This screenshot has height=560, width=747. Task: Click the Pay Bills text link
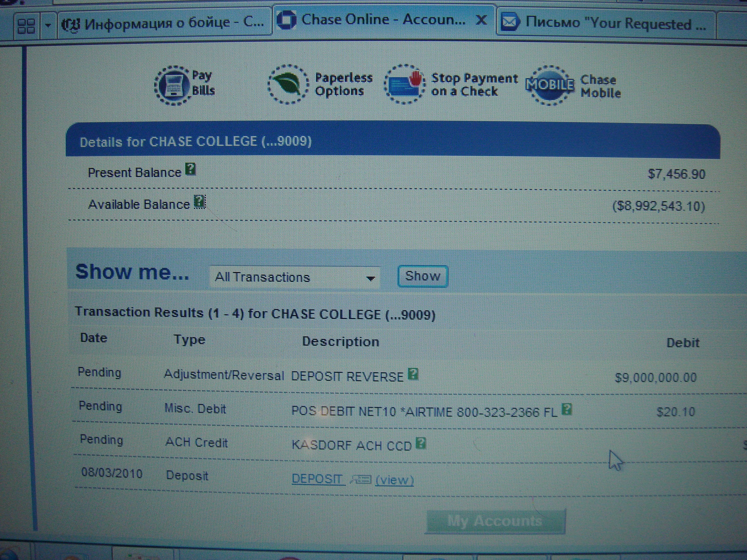[203, 83]
